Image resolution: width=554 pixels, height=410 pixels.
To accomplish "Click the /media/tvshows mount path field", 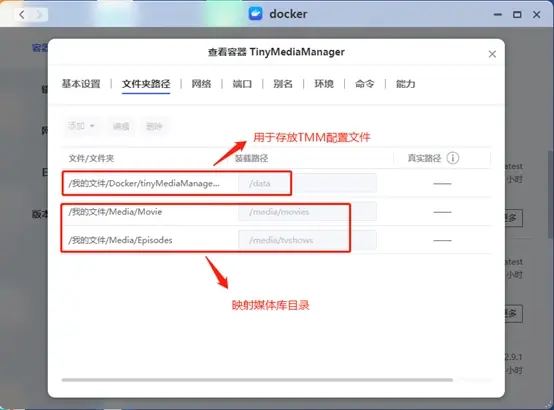I will 307,240.
